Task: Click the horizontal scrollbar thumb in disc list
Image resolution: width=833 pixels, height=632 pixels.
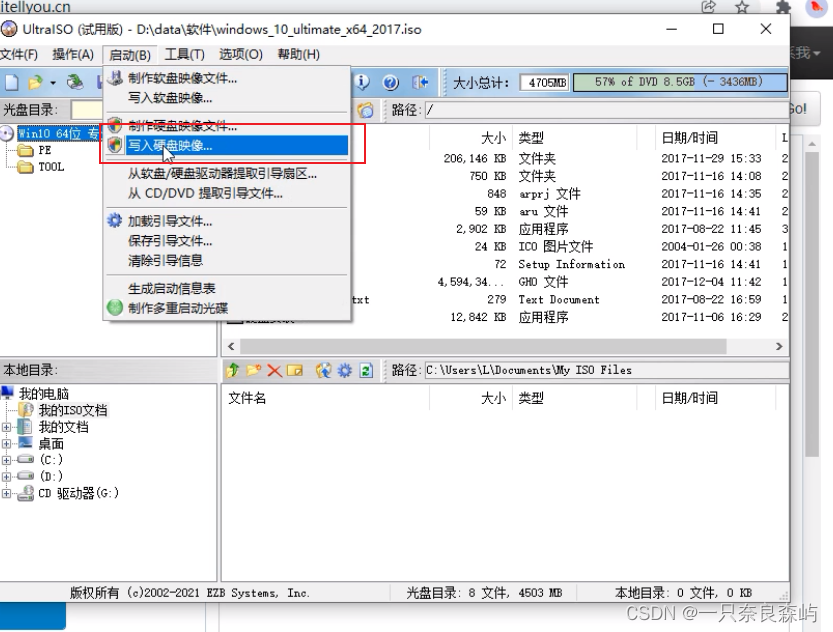Action: [483, 346]
